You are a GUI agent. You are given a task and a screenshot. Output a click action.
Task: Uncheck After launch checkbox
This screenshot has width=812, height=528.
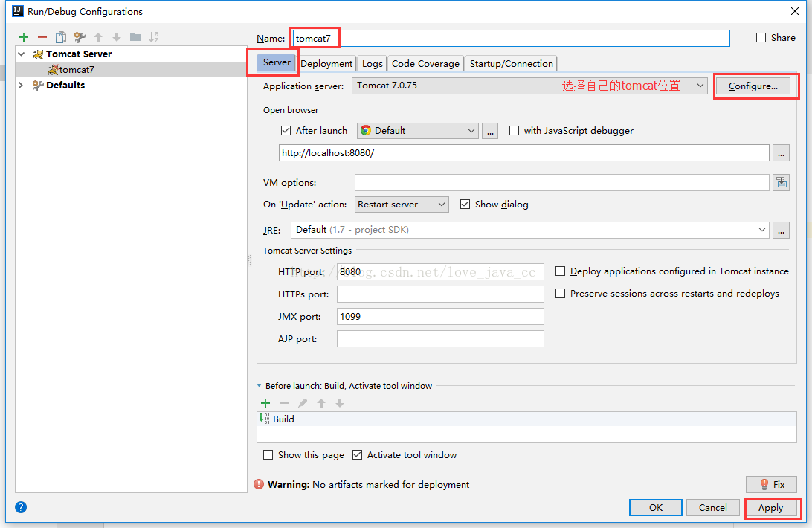point(286,131)
